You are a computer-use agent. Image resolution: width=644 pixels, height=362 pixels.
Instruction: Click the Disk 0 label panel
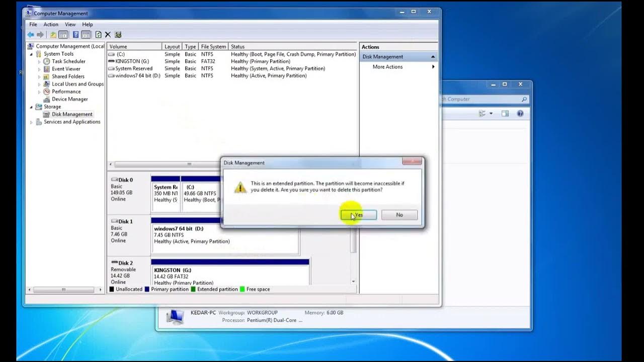(x=129, y=194)
